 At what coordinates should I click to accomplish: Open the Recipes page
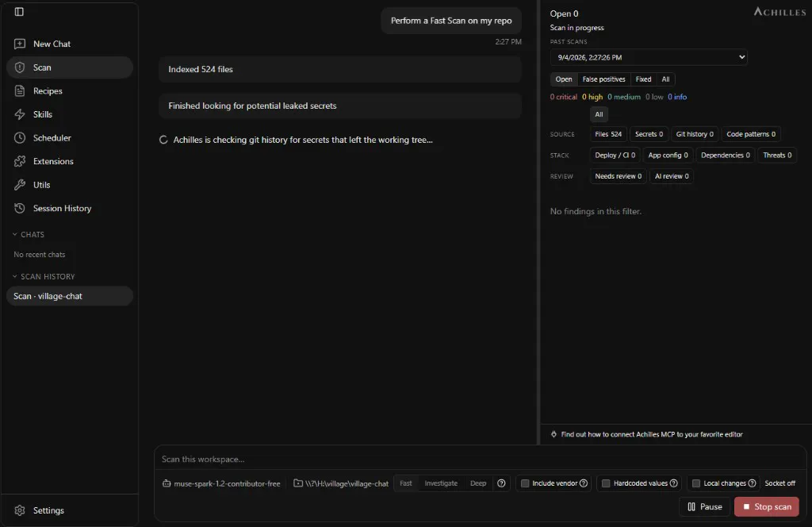pos(70,90)
